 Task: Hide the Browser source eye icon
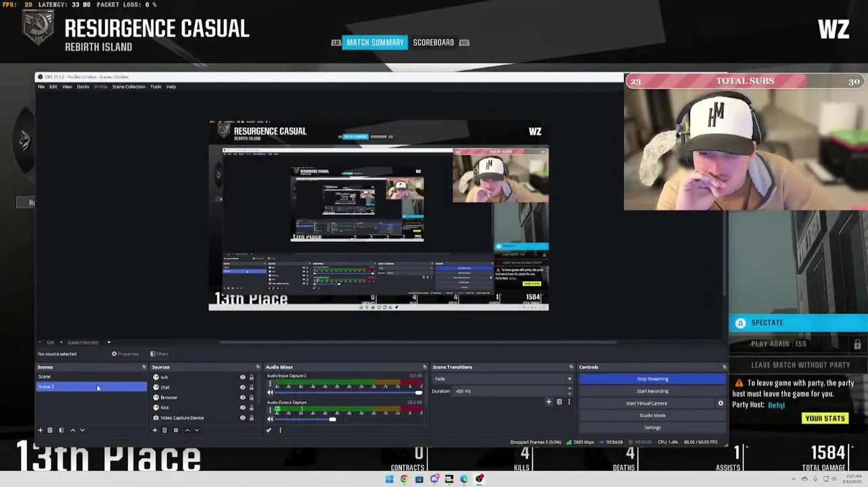(242, 398)
